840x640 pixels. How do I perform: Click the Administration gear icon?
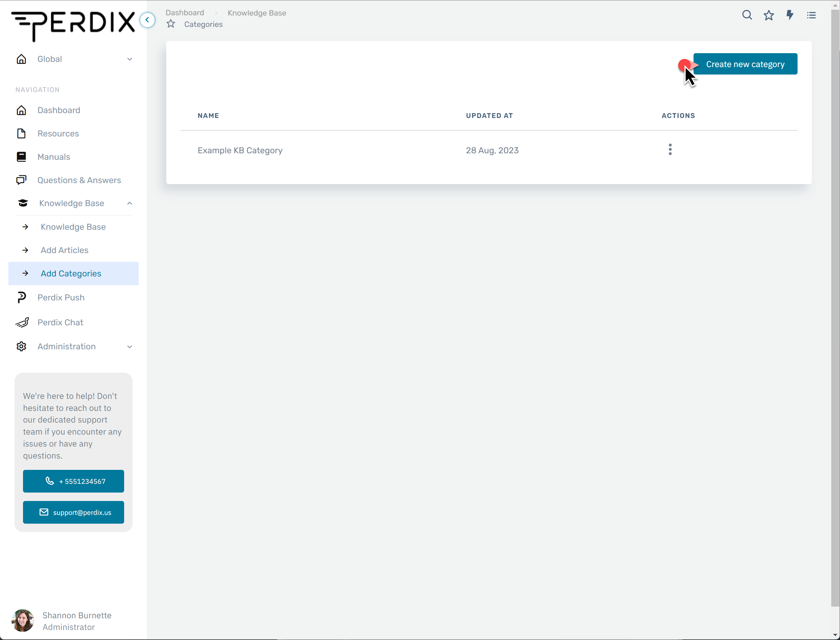[21, 346]
